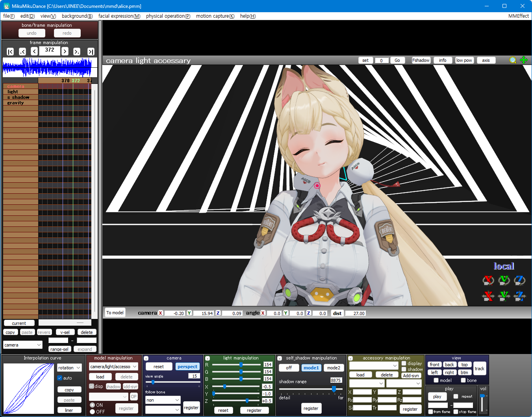Jump to the first frame
This screenshot has width=532, height=417.
point(11,52)
